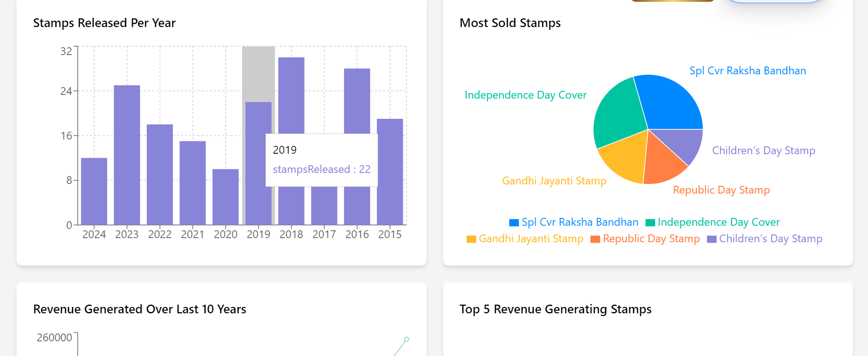
Task: Toggle Children's Day Stamp legend label
Action: pos(771,239)
